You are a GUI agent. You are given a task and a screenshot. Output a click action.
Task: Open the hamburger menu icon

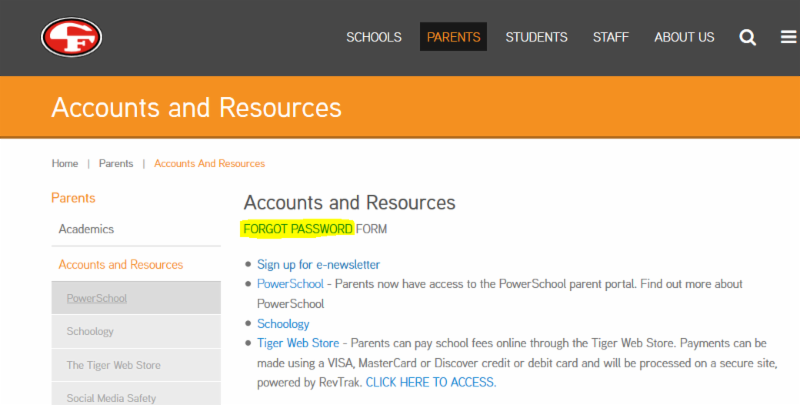point(788,38)
